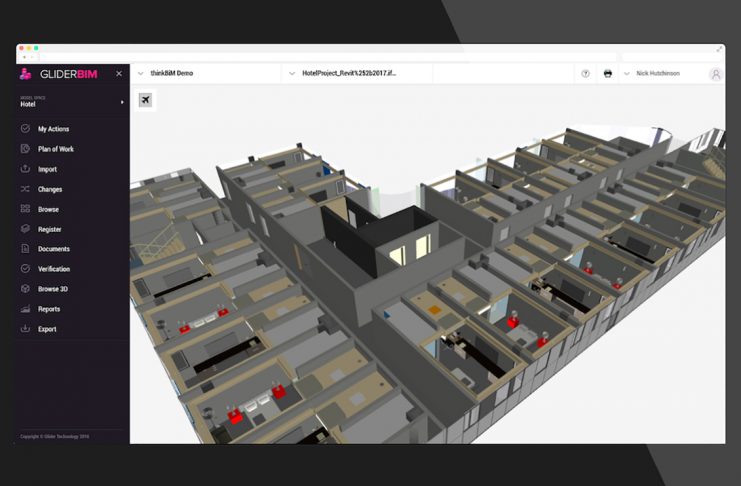This screenshot has width=741, height=486.
Task: Expand the Nick Hutchinson user menu
Action: pyautogui.click(x=627, y=74)
